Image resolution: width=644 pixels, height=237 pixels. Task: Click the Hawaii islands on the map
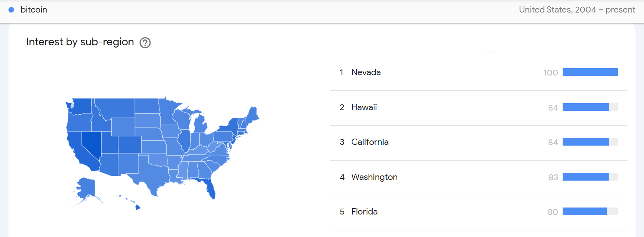coord(137,208)
